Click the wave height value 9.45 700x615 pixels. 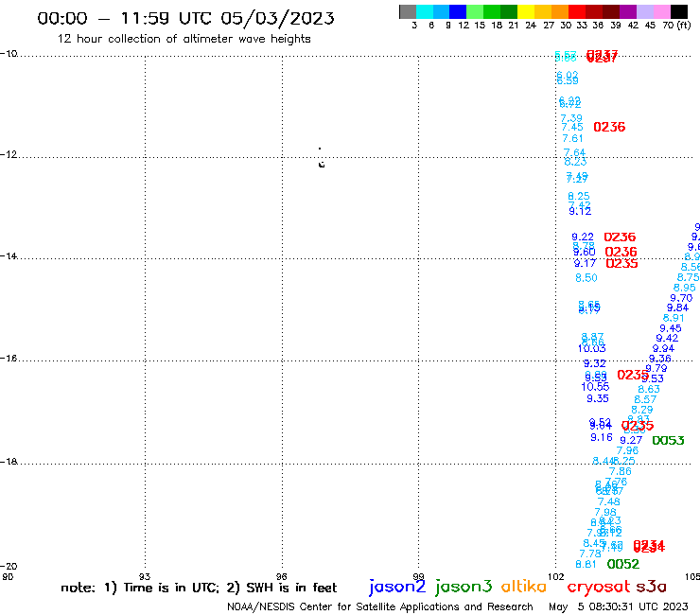[x=671, y=328]
